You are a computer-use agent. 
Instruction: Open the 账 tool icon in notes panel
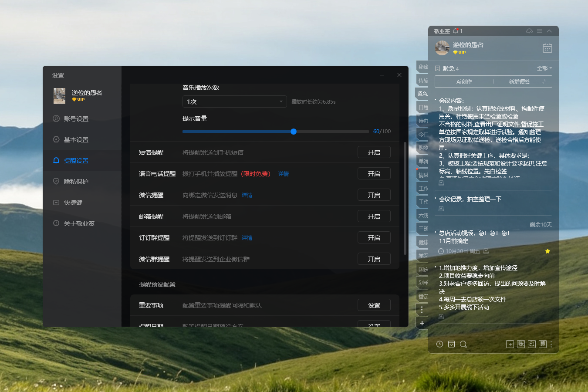tap(521, 344)
